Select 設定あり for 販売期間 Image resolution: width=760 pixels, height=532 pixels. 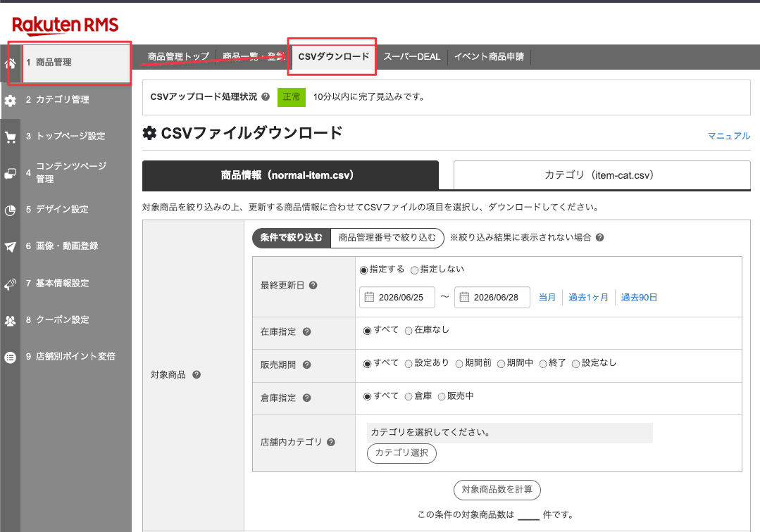pos(409,364)
